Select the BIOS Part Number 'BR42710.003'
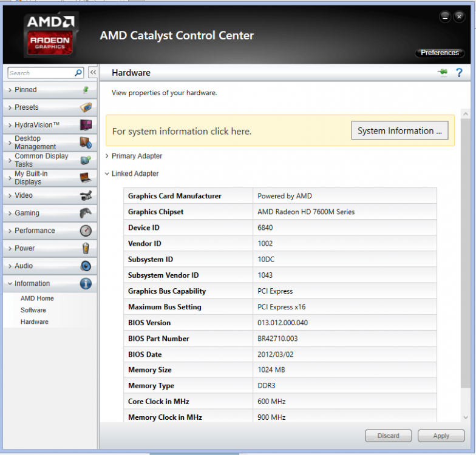476x455 pixels. click(277, 339)
